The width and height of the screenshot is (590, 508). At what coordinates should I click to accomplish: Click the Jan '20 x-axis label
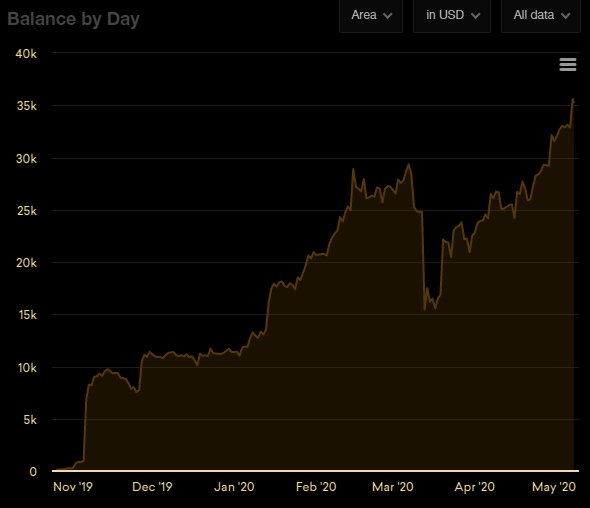234,487
